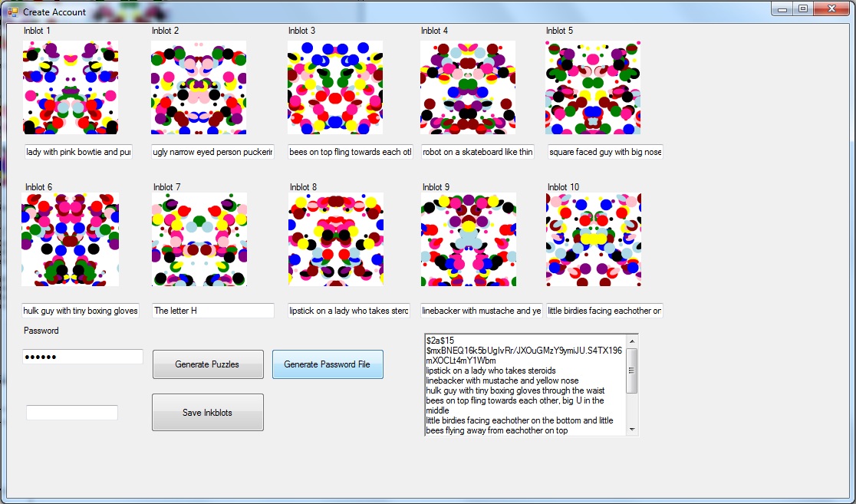Select the Inblot 7 inkblot image
This screenshot has height=504, width=856.
(x=199, y=239)
